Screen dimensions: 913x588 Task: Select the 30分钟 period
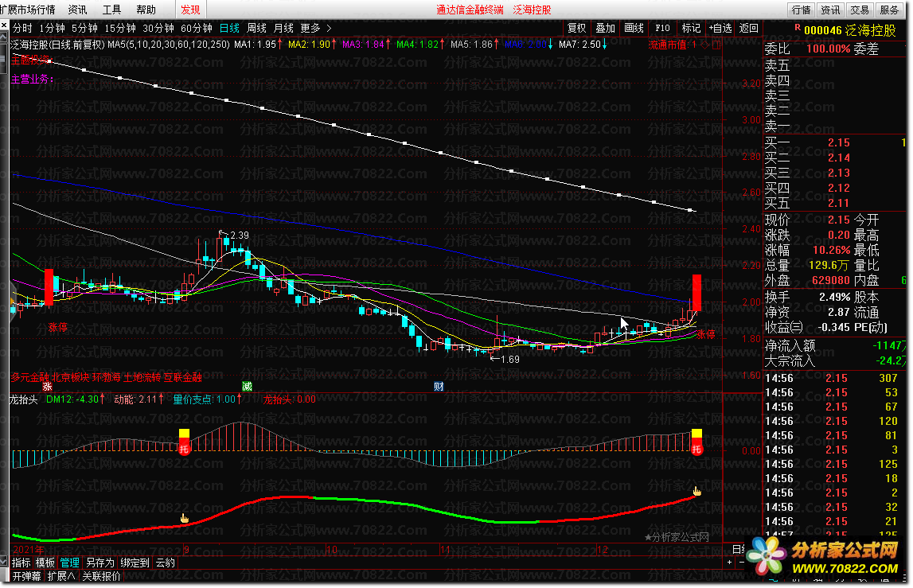pos(158,28)
